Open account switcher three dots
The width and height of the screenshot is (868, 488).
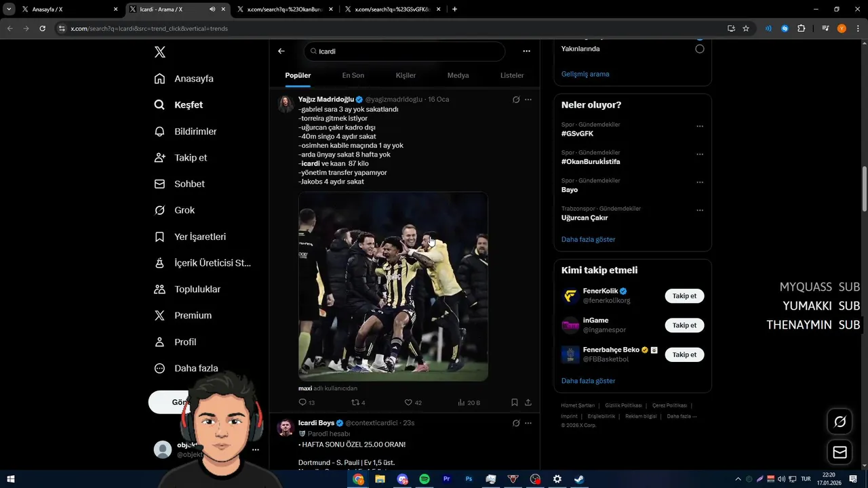tap(256, 449)
